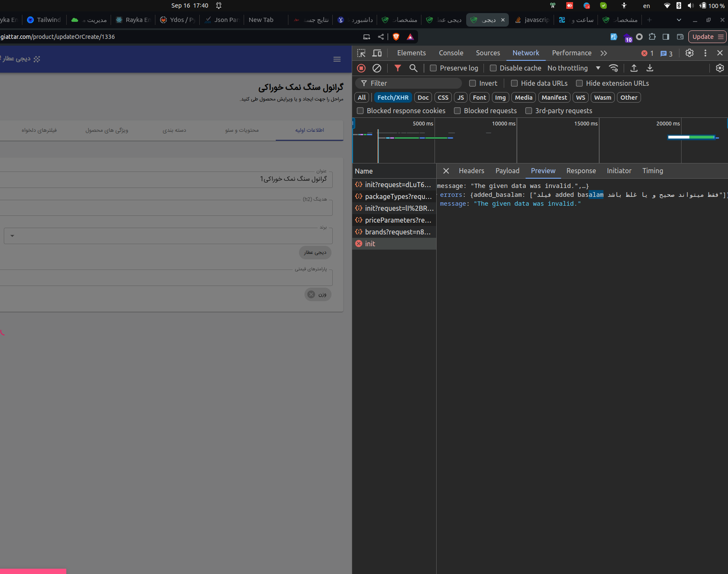Clear the network log
Viewport: 728px width, 574px height.
coord(377,68)
